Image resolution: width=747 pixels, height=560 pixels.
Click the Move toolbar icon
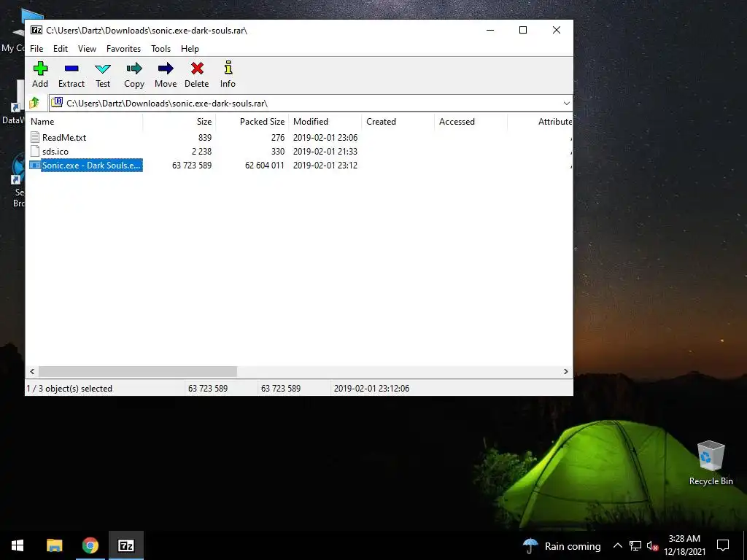click(166, 69)
